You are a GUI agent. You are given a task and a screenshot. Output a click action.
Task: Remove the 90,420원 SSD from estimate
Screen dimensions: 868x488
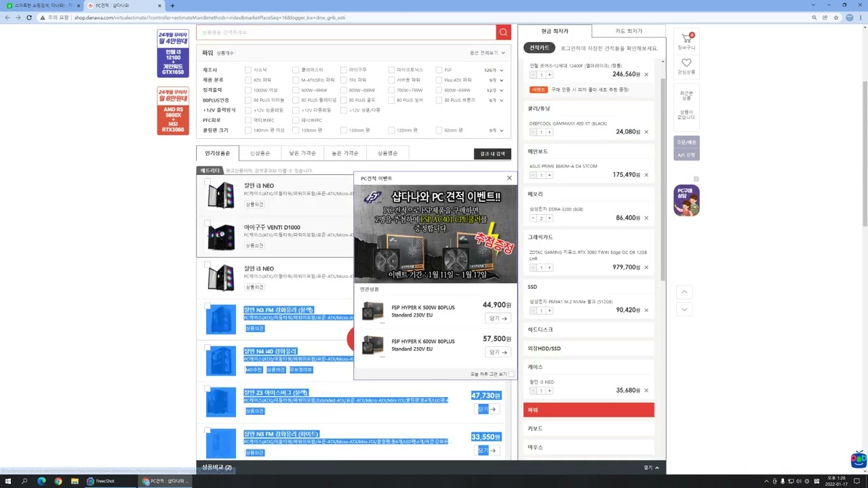coord(646,310)
